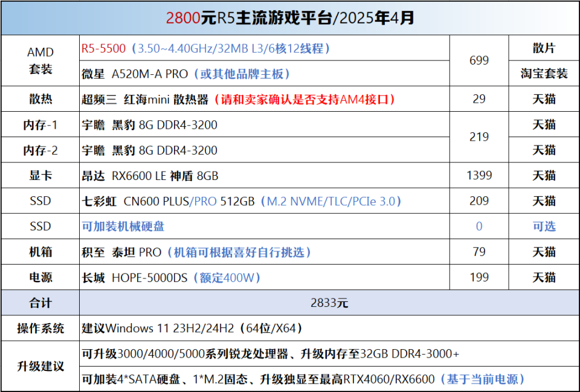
Task: Click the blue "可选" cell
Action: click(x=544, y=227)
